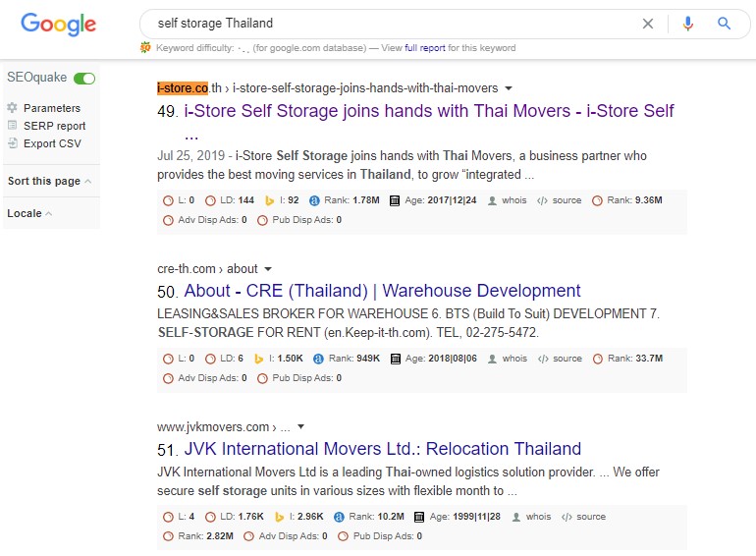Click Age: 1999|11|28 value
The width and height of the screenshot is (756, 556).
[465, 517]
